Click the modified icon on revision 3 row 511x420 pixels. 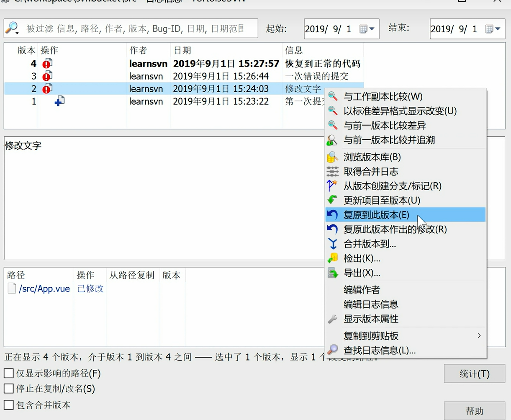(x=47, y=76)
